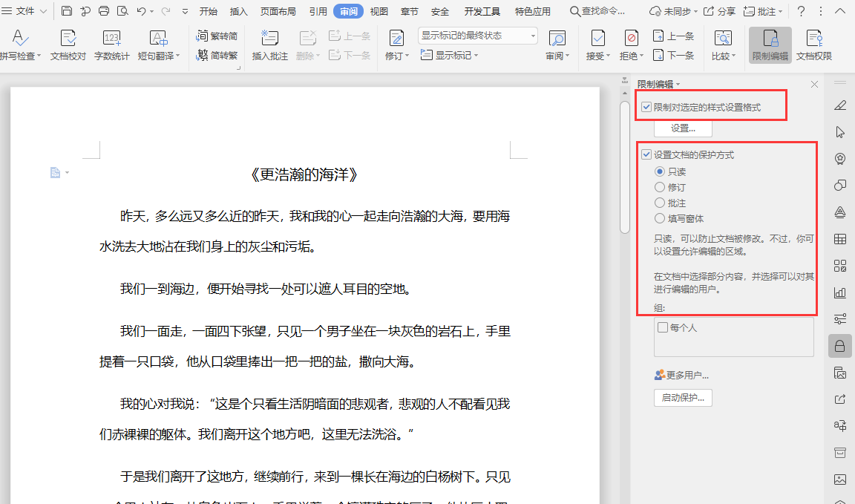This screenshot has width=855, height=504.
Task: Switch to the 页面布局 ribbon tab
Action: coord(278,11)
